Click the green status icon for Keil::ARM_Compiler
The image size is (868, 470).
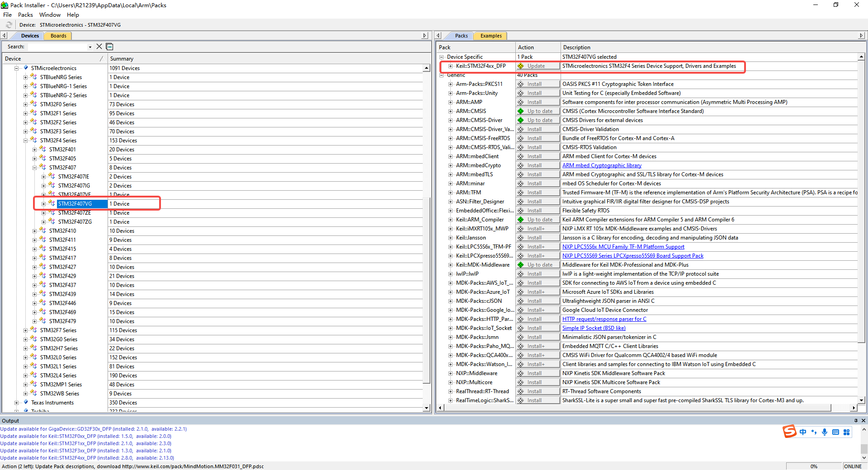521,220
